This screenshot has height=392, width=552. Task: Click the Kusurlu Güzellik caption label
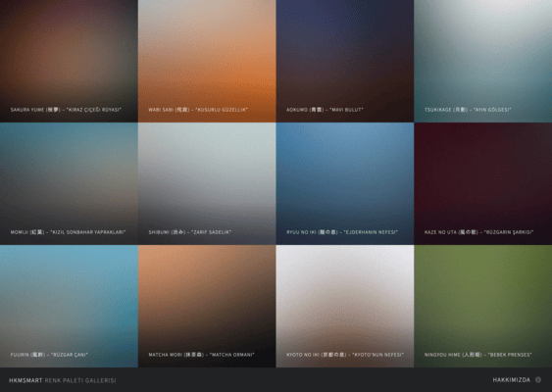[198, 110]
